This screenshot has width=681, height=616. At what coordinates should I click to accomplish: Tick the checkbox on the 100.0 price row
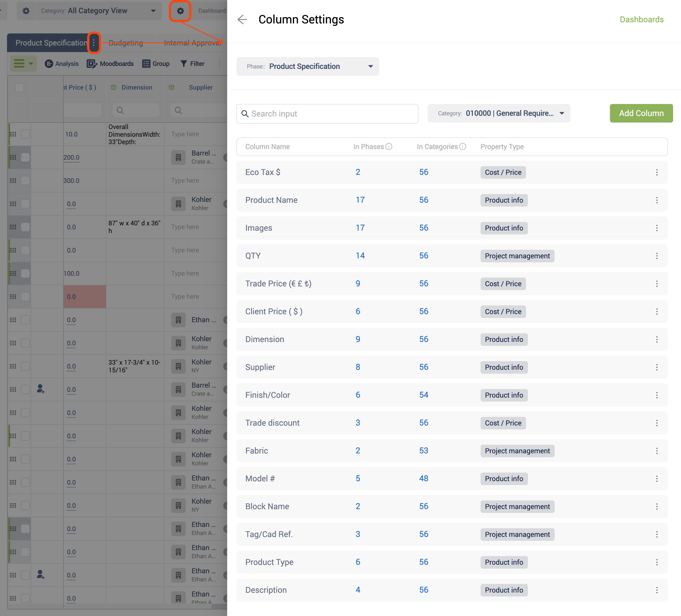coord(25,273)
